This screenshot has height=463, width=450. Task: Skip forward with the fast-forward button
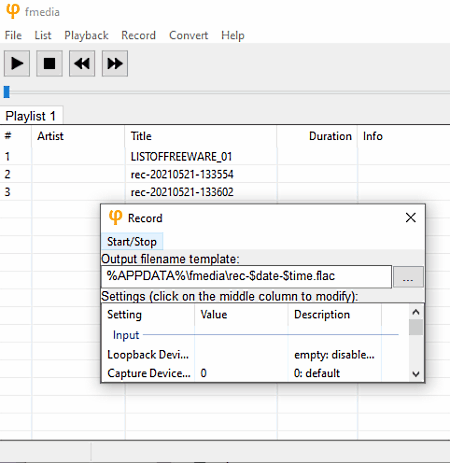tap(115, 63)
